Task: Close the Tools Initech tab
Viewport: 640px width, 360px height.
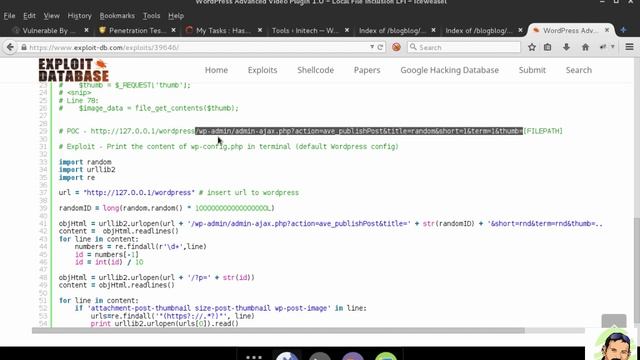Action: tap(347, 30)
